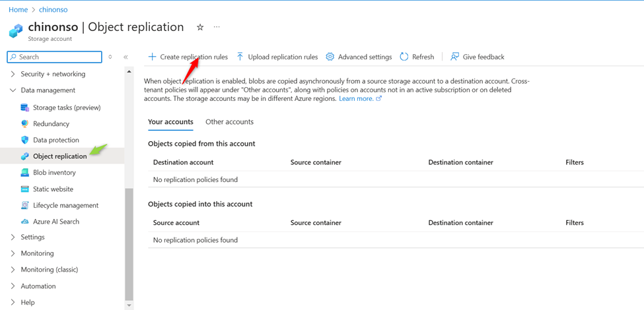Click Upload replication rules button

click(x=277, y=57)
